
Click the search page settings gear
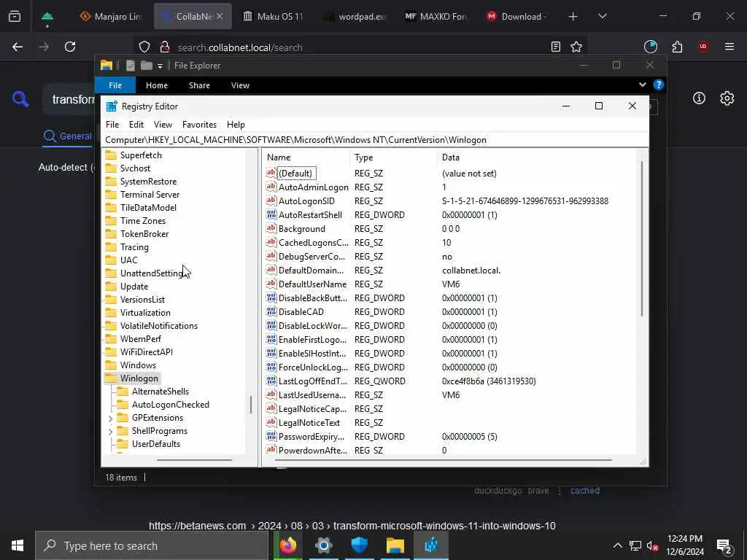tap(727, 98)
